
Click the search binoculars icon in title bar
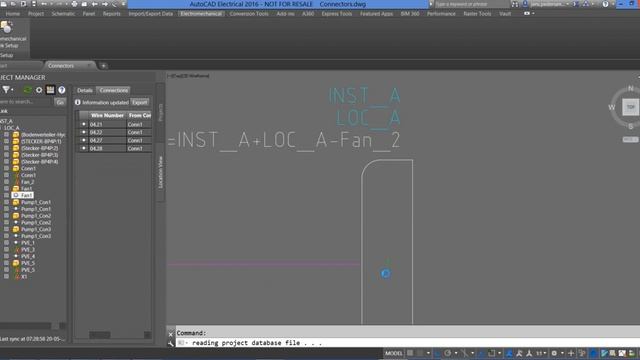515,4
